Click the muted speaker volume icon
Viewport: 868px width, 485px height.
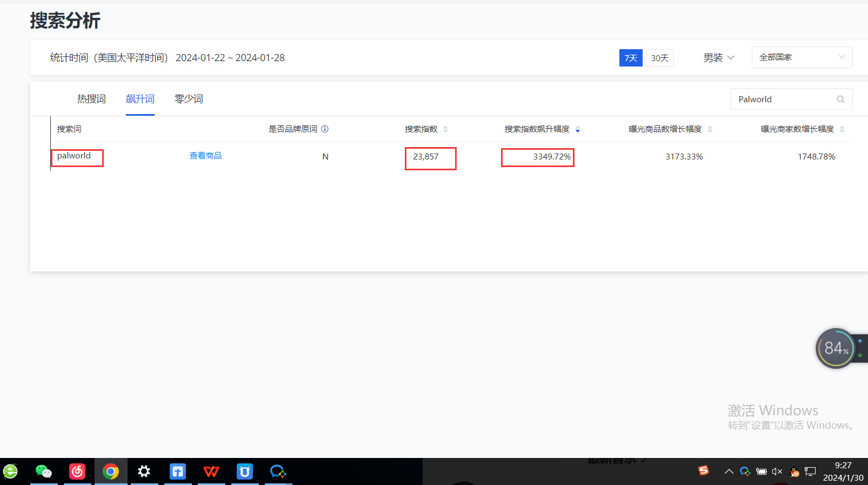(777, 471)
